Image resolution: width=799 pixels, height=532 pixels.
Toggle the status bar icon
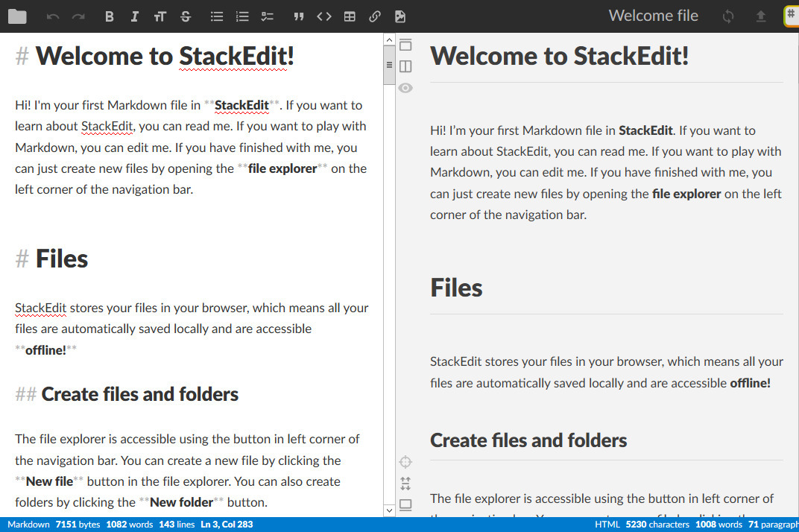pyautogui.click(x=405, y=504)
